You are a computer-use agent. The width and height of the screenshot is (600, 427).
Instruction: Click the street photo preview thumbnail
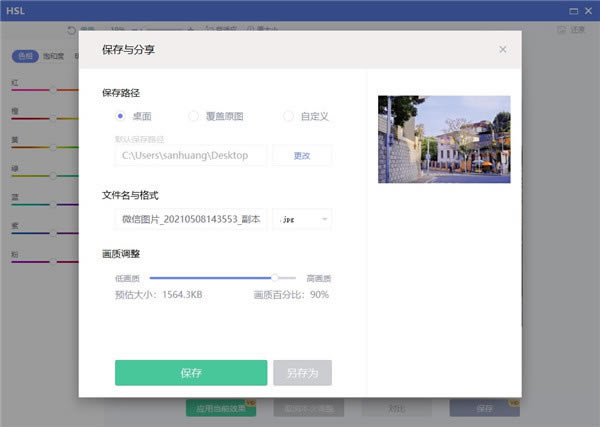click(x=444, y=139)
